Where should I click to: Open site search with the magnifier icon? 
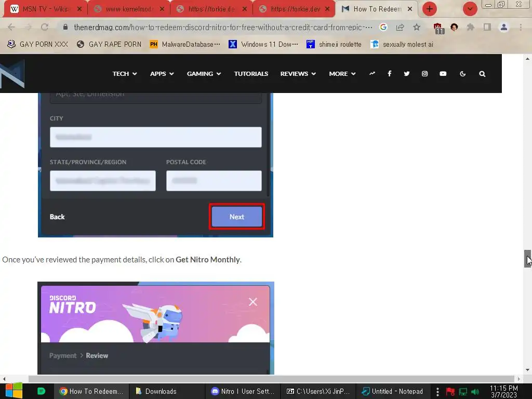tap(482, 74)
